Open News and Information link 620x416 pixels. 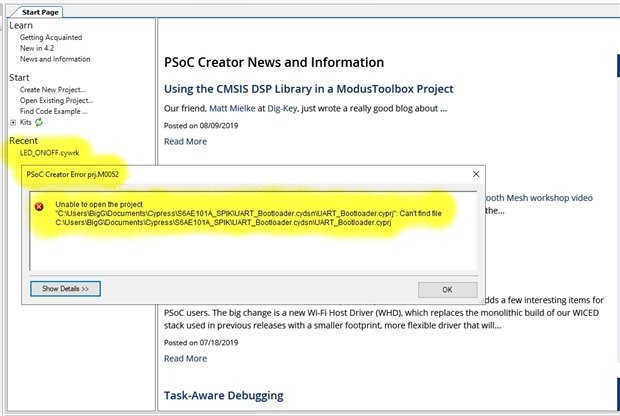tap(55, 59)
